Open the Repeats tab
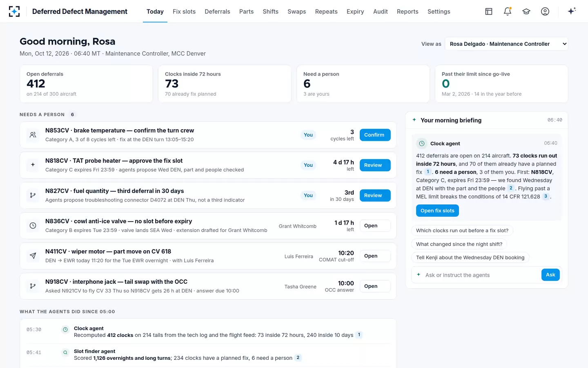 tap(326, 11)
